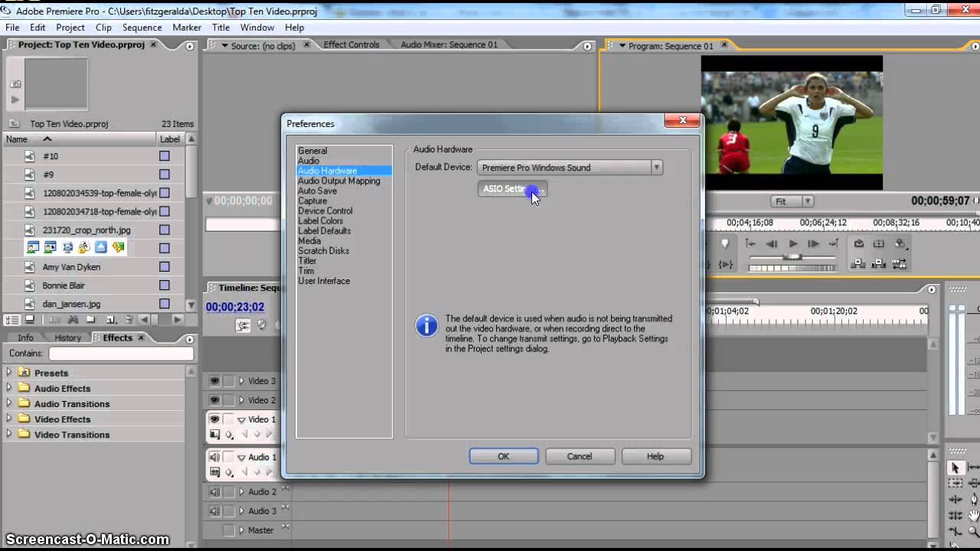Expand the Presets folder
980x551 pixels.
point(9,373)
